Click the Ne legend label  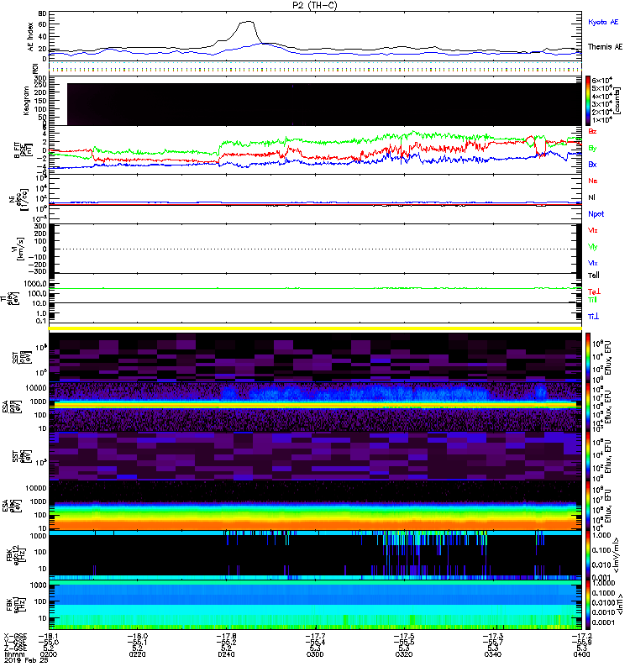pyautogui.click(x=593, y=181)
